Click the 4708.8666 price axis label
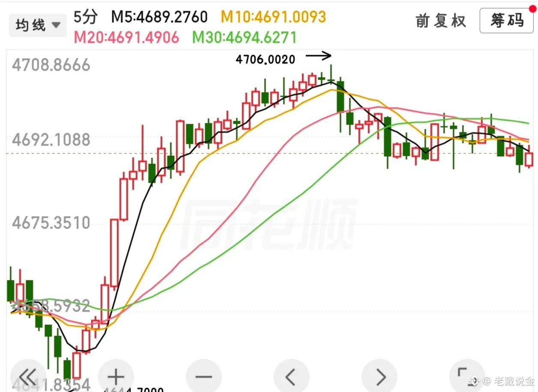Screen dimensions: 538x392 (x=51, y=65)
